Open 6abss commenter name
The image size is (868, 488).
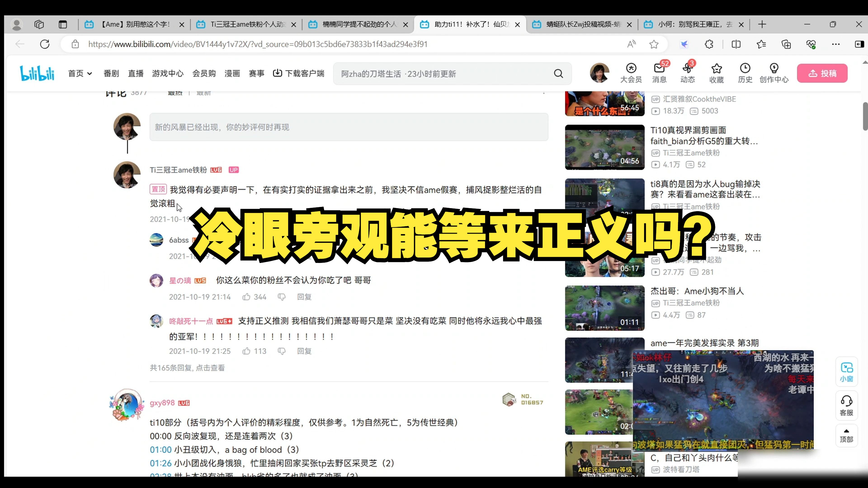(x=179, y=240)
